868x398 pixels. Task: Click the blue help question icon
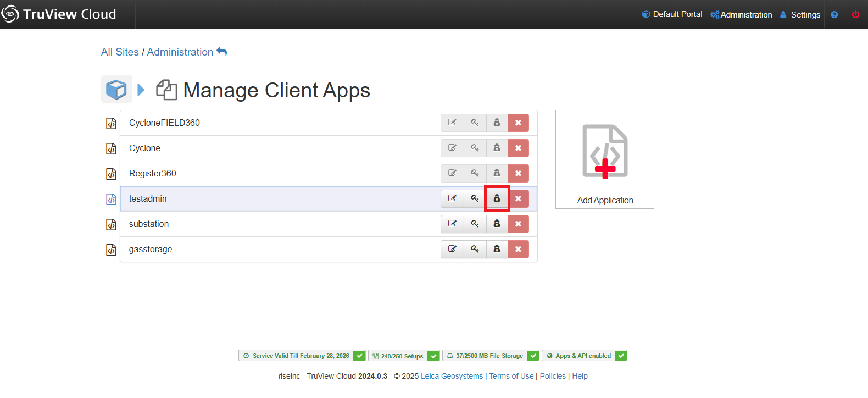pyautogui.click(x=834, y=15)
